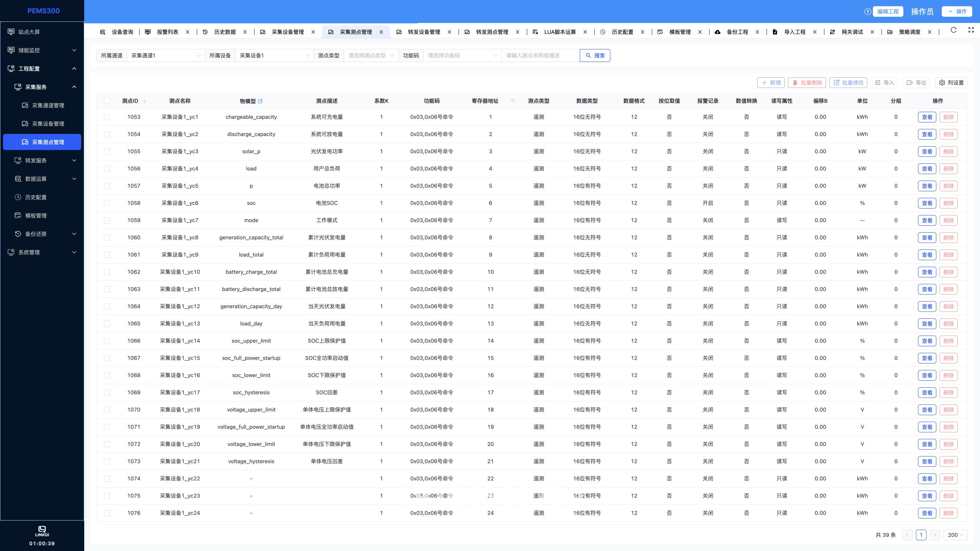Viewport: 980px width, 551px height.
Task: Check the row 1055 checkbox
Action: 107,152
